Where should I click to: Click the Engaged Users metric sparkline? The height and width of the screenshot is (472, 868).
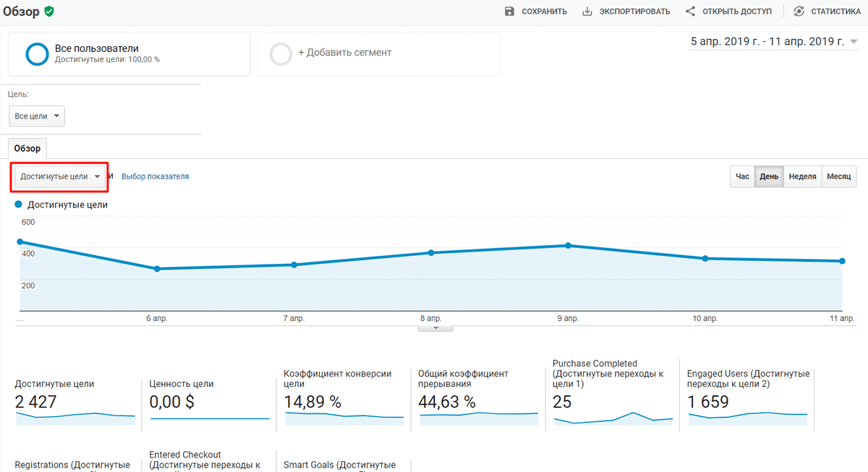click(747, 417)
